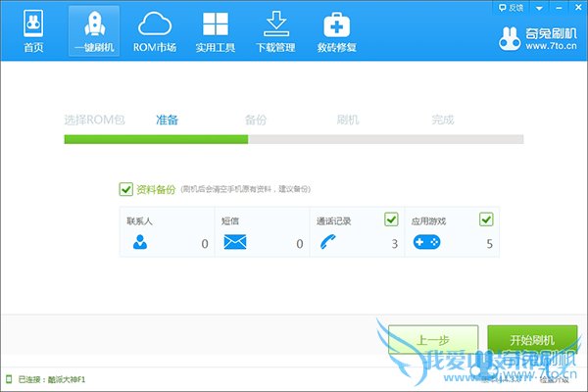The height and width of the screenshot is (392, 588).
Task: Select the 完成 step
Action: tap(443, 120)
